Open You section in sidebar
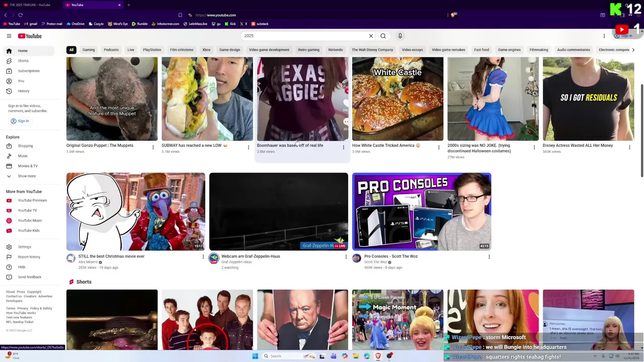Viewport: 644px width, 362px height. point(29,81)
